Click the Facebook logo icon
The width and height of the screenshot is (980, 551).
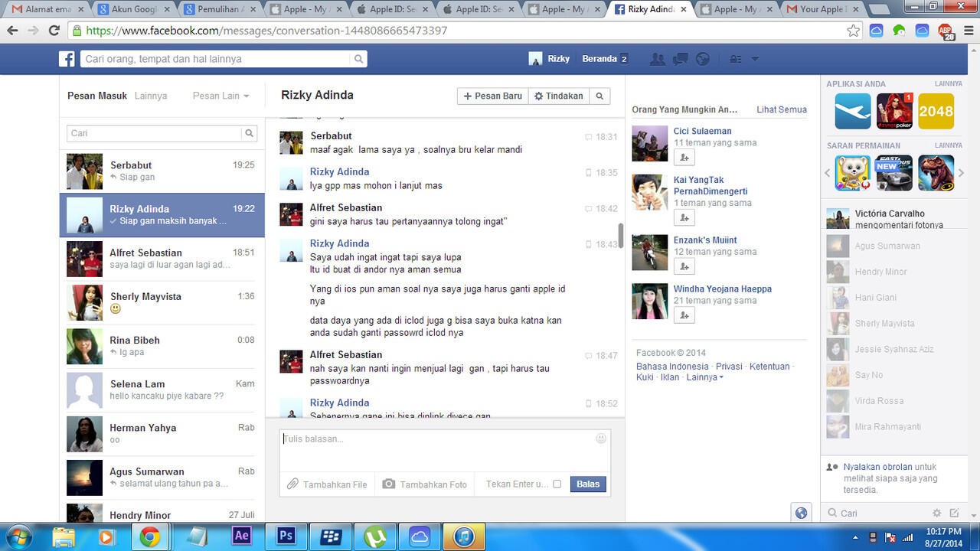pyautogui.click(x=67, y=59)
